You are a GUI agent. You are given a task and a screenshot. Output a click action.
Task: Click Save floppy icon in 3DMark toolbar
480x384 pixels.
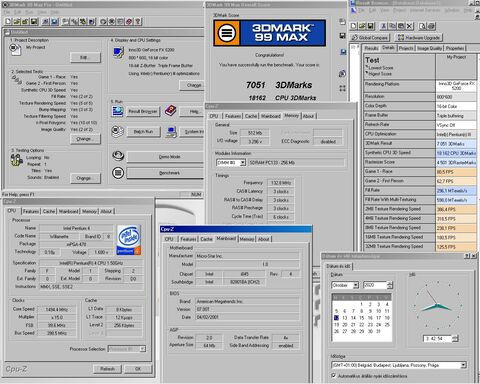click(x=34, y=22)
